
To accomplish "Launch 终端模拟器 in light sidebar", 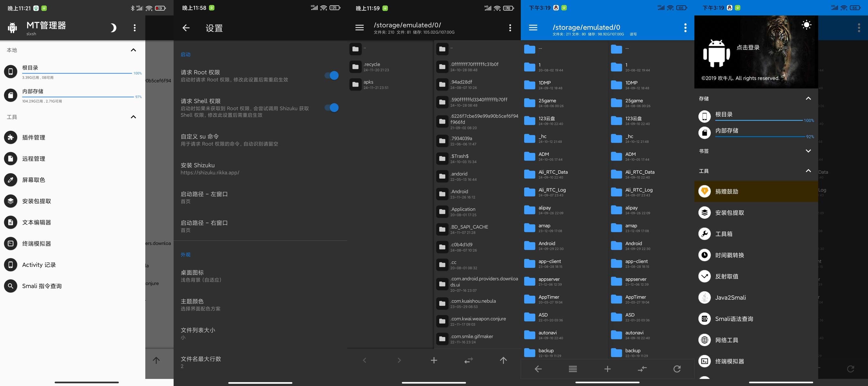I will pos(72,244).
